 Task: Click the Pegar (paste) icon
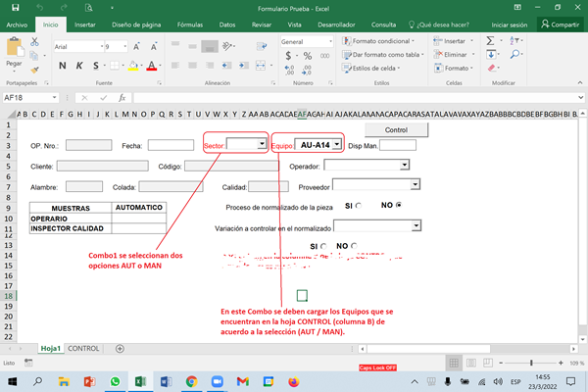point(14,48)
